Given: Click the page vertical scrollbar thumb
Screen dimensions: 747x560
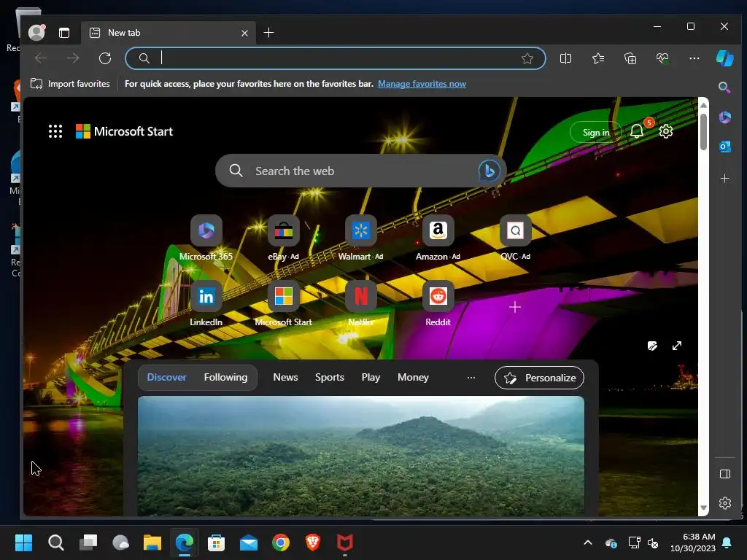Looking at the screenshot, I should pos(703,133).
